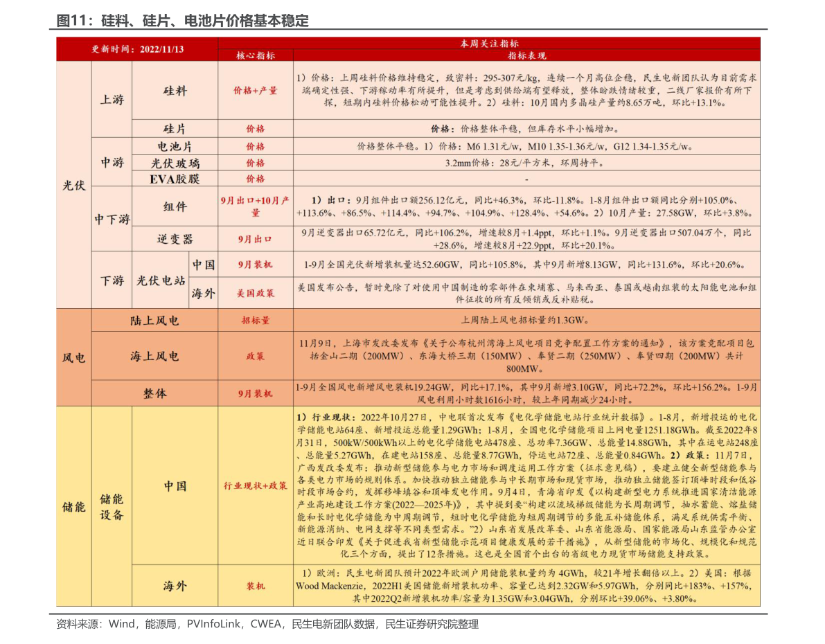This screenshot has height=644, width=825.
Task: Click the text "3.2mm价格：28元/平方米，环周持平"
Action: [x=526, y=163]
